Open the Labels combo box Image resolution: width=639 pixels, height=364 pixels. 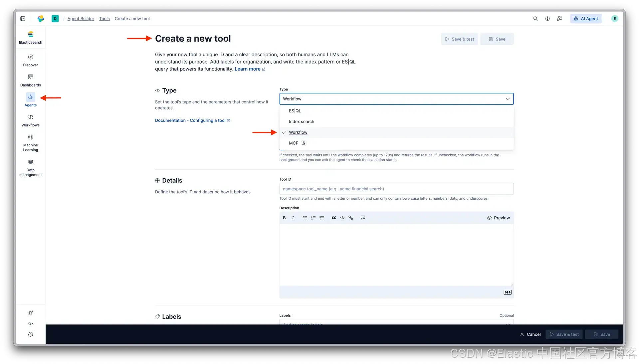(396, 322)
